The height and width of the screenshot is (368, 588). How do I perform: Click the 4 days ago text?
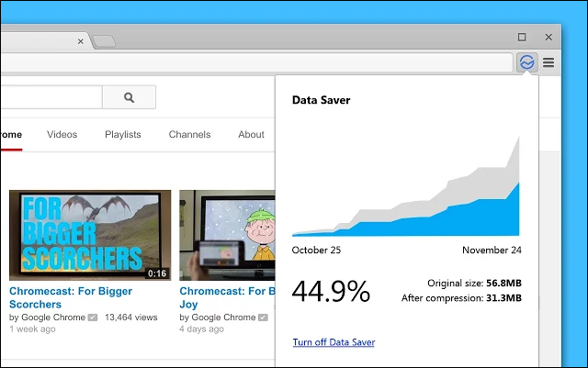(202, 329)
